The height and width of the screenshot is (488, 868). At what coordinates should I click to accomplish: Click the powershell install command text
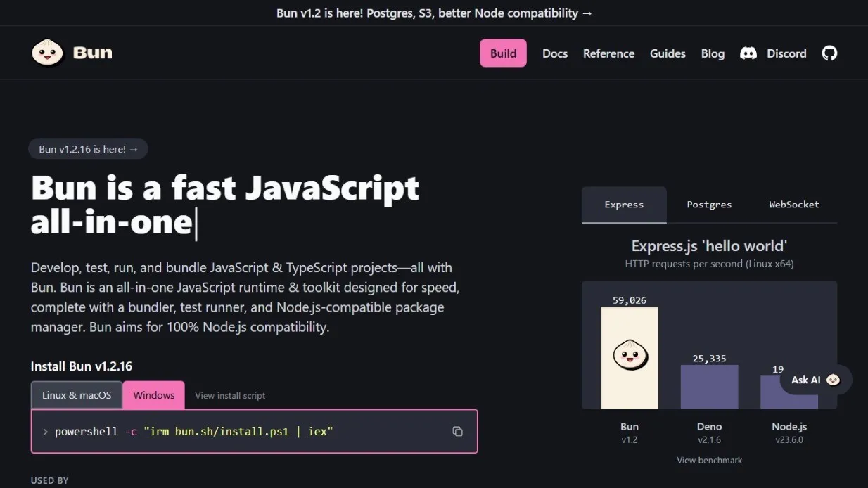point(193,431)
